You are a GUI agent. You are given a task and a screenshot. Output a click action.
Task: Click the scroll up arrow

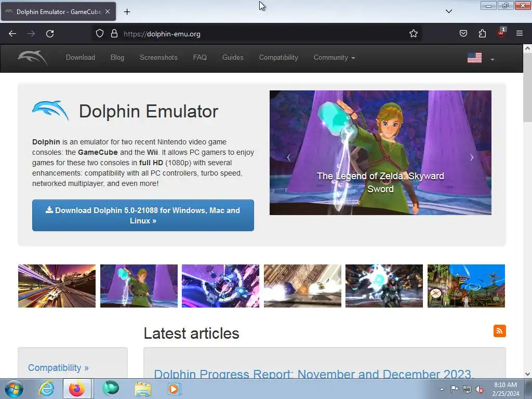pyautogui.click(x=527, y=48)
